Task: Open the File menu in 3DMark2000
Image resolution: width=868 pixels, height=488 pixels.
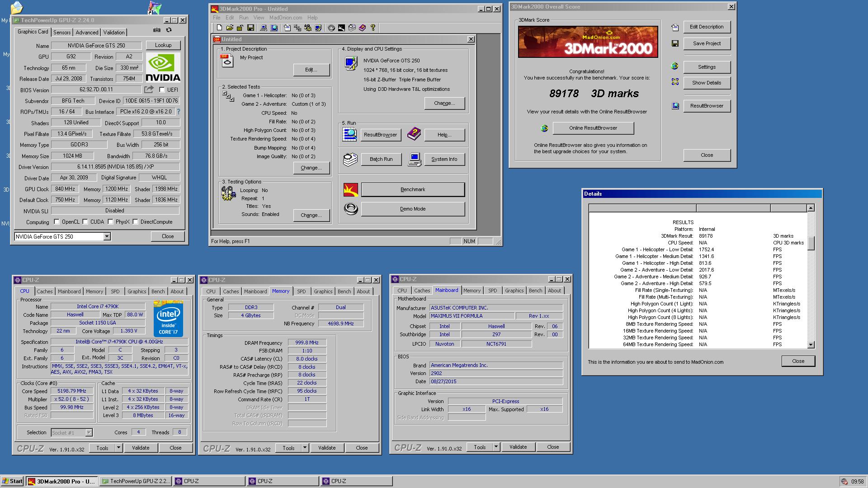Action: point(217,18)
